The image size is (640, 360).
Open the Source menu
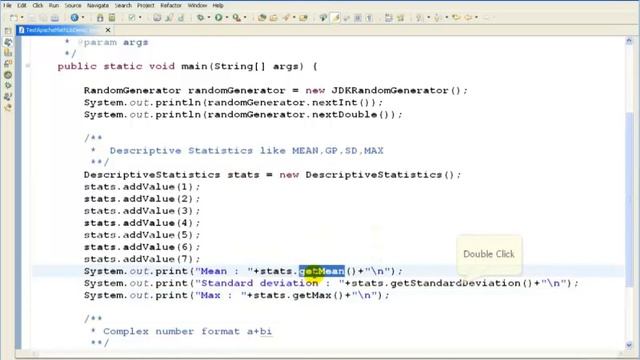coord(73,5)
